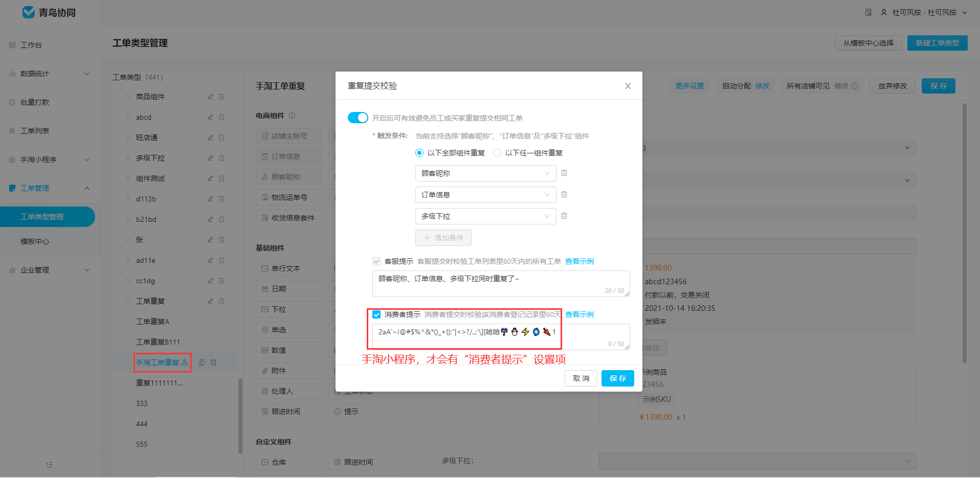Delete the ad11e work order type

[221, 260]
